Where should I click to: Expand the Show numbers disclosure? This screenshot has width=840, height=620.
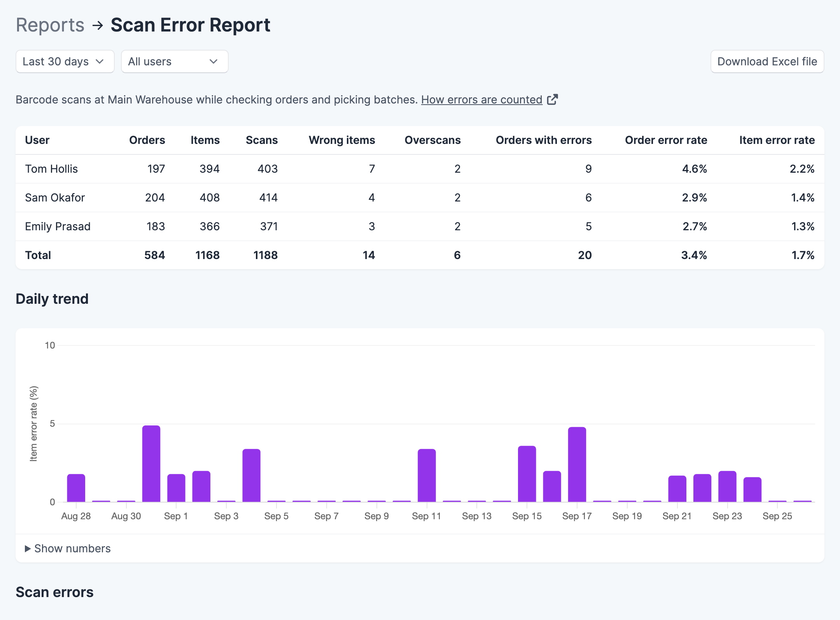(x=68, y=548)
